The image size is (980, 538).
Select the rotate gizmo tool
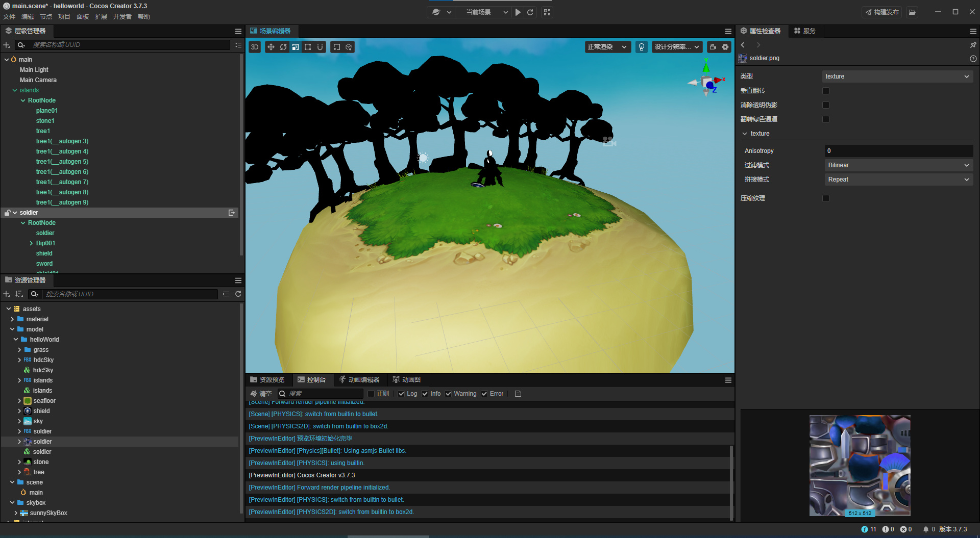[283, 47]
